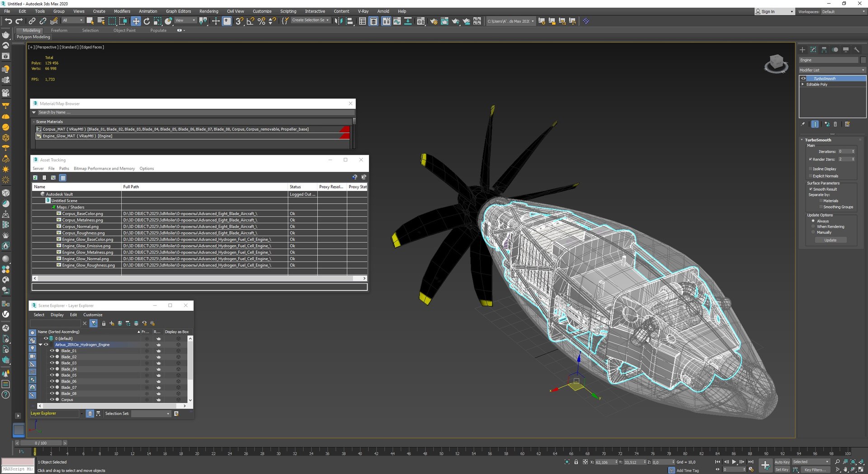Open the Curve Editor
Viewport: 868px width, 474px height.
[396, 21]
